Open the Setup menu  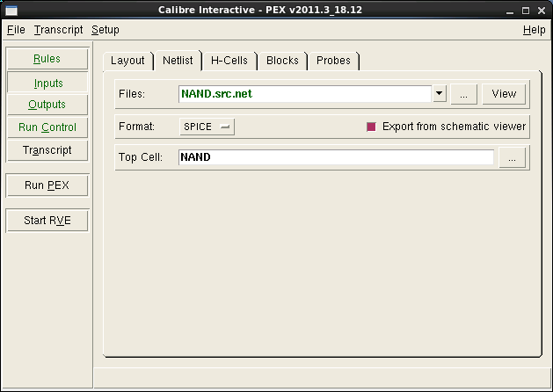tap(106, 30)
